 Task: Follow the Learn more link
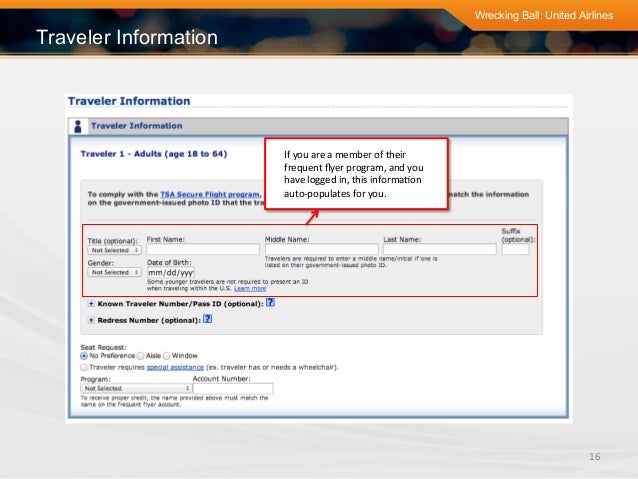click(x=250, y=289)
